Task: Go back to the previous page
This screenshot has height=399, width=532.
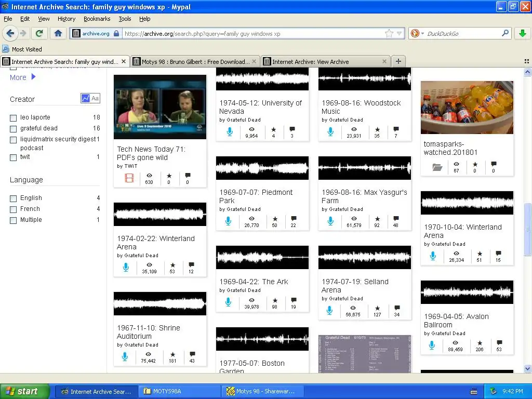Action: pos(10,33)
